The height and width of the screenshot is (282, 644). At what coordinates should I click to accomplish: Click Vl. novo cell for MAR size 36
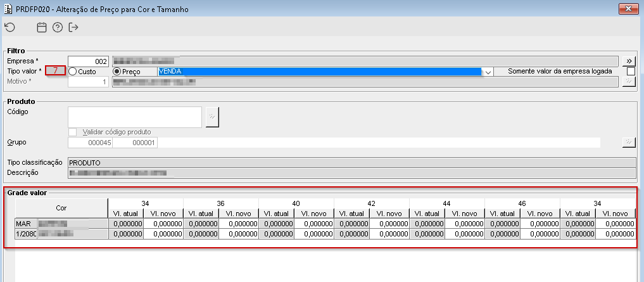[239, 224]
